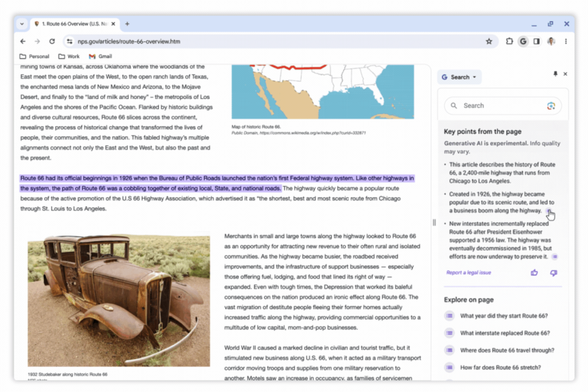
Task: Pin the side panel
Action: [555, 74]
